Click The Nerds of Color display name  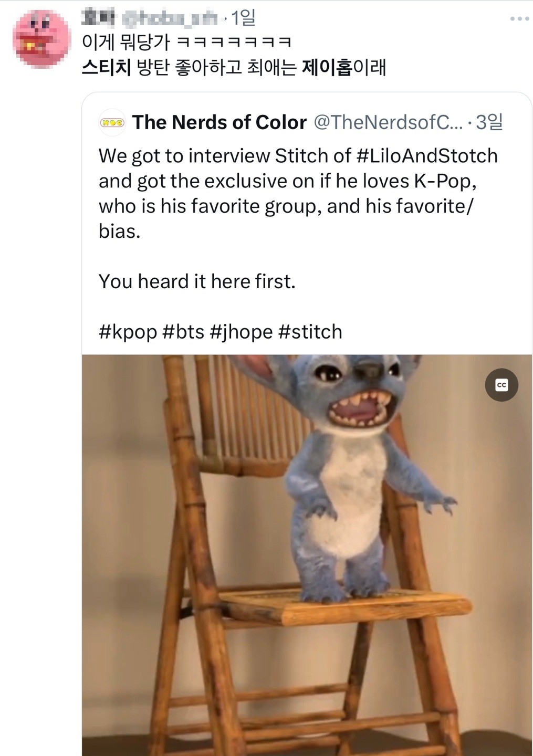[219, 122]
